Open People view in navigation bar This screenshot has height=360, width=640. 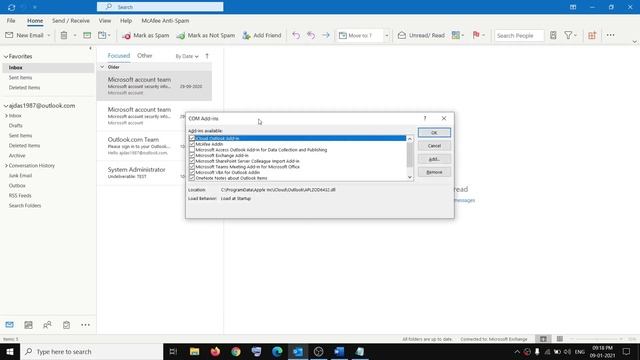(47, 325)
